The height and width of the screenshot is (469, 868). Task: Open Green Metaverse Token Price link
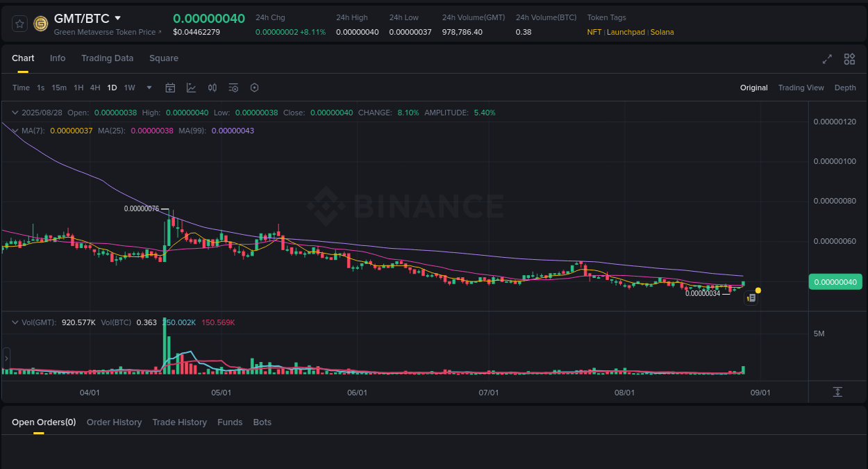(x=108, y=32)
